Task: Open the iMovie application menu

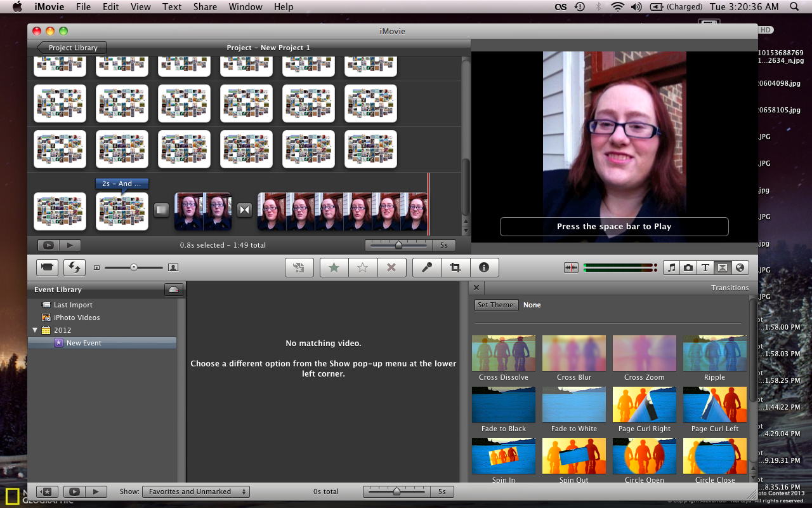Action: coord(48,7)
